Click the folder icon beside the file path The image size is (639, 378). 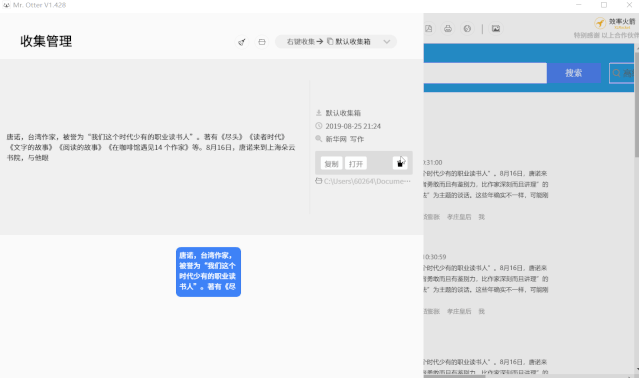tap(319, 181)
